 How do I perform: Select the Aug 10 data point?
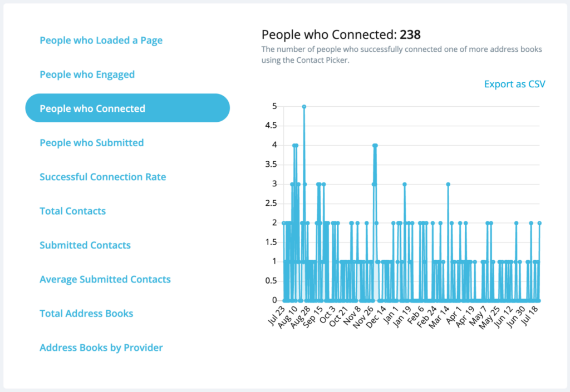click(294, 145)
